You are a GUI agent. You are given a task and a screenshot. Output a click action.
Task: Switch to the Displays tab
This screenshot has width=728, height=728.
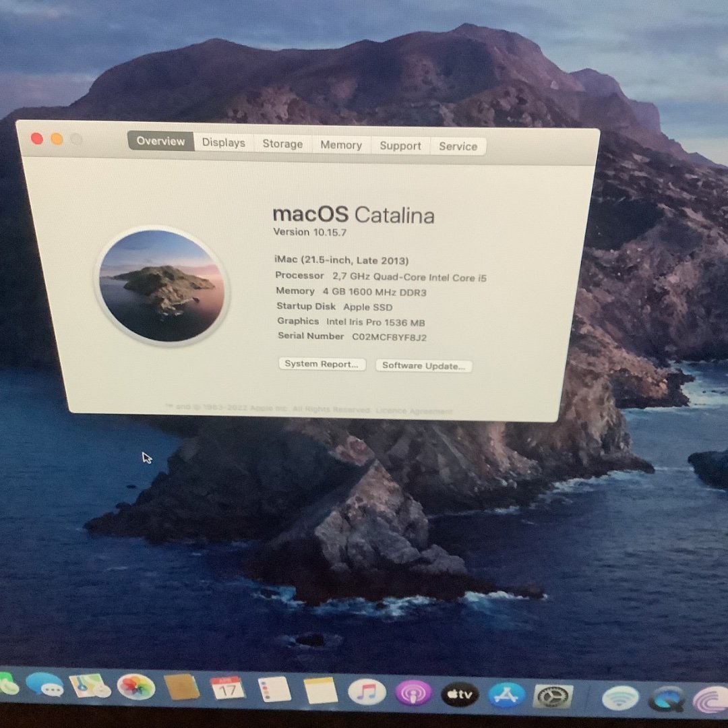223,142
